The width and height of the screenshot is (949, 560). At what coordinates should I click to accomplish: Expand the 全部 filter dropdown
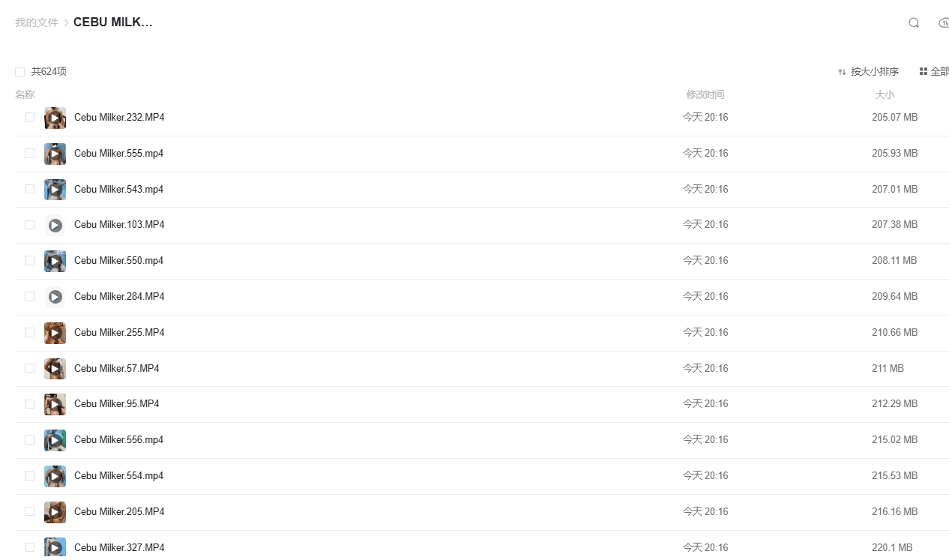939,72
